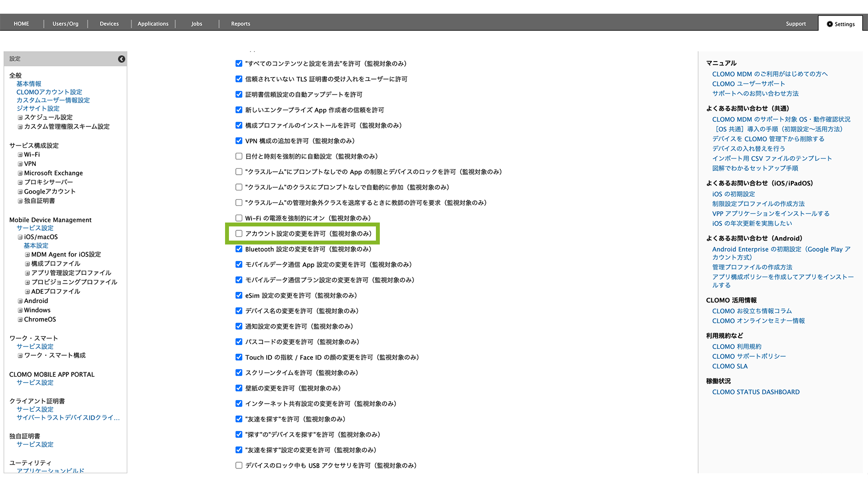Expand the ADEプロファイル tree node

(x=27, y=292)
